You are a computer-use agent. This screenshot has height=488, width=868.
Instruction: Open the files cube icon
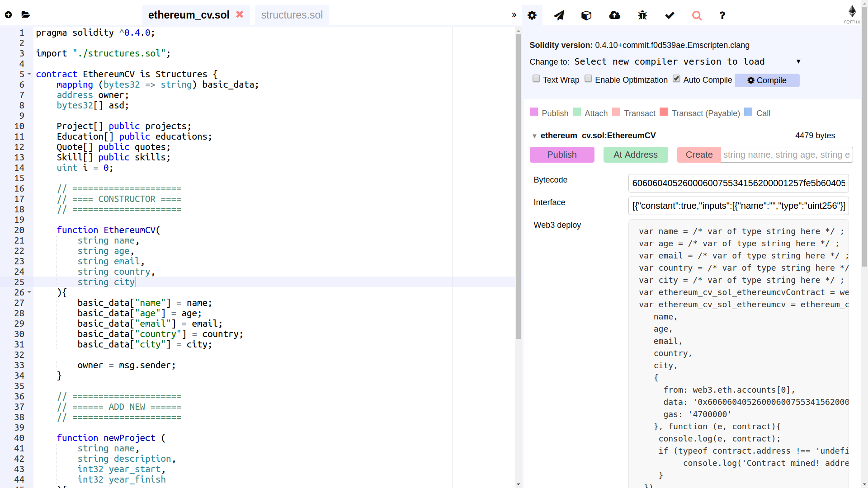[x=586, y=15]
